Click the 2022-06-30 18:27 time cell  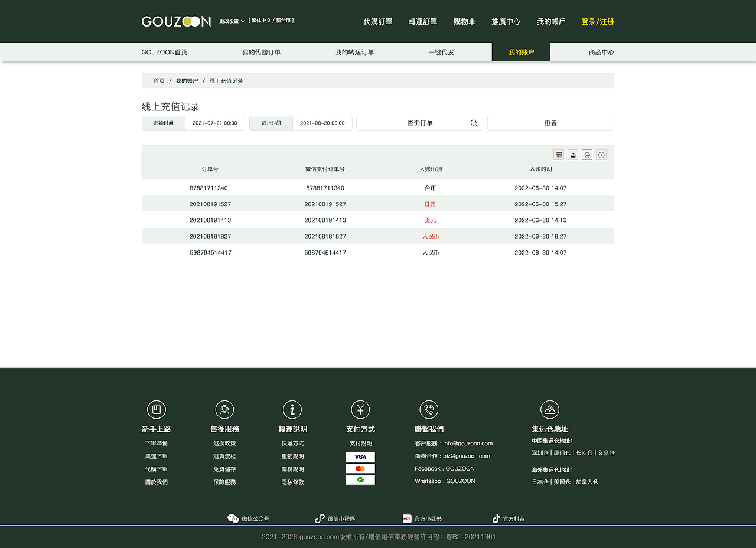point(540,236)
